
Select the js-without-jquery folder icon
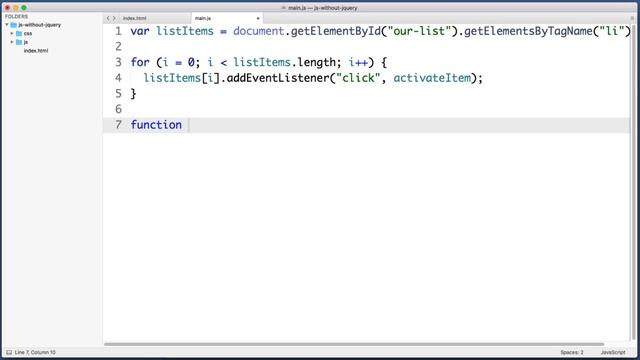14,25
